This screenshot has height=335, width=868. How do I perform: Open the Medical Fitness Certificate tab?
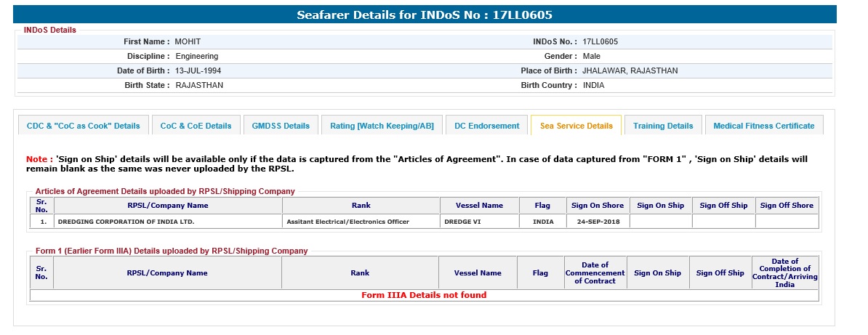pyautogui.click(x=763, y=126)
